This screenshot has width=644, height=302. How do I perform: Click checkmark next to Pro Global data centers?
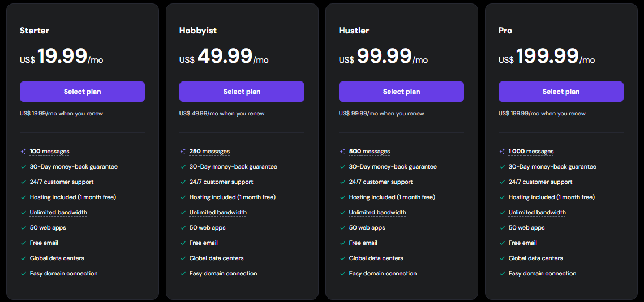502,258
